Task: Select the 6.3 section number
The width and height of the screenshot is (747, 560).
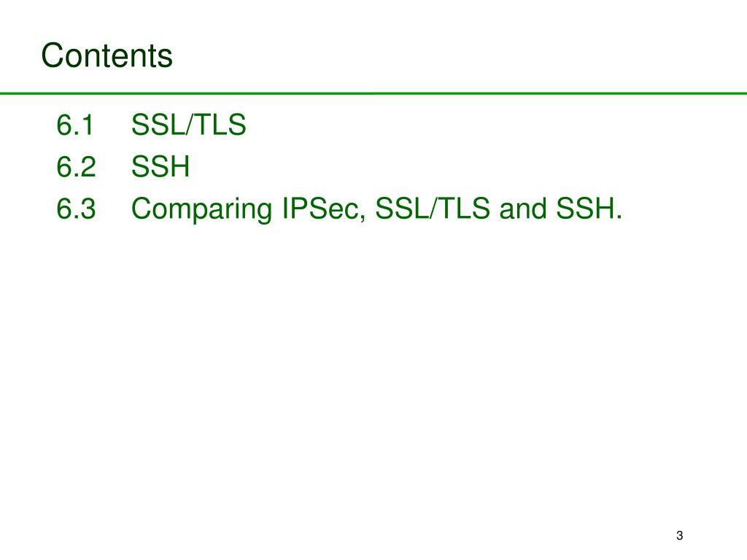Action: coord(76,209)
